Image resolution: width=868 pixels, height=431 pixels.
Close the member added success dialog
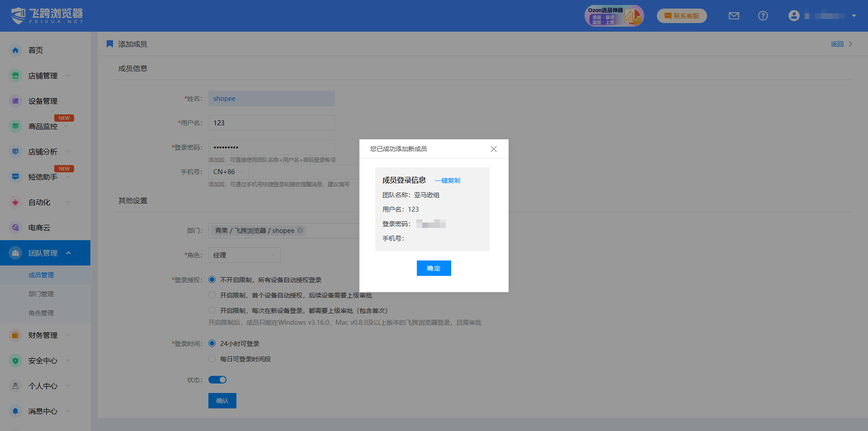494,149
